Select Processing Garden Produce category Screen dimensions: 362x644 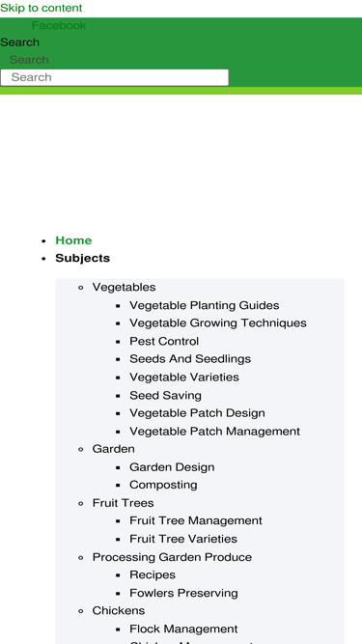coord(172,557)
